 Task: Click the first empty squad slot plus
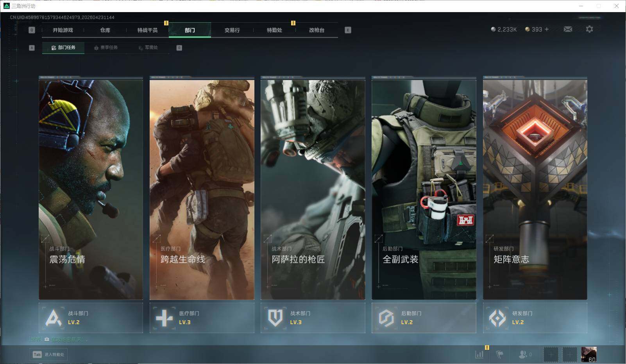click(x=551, y=355)
